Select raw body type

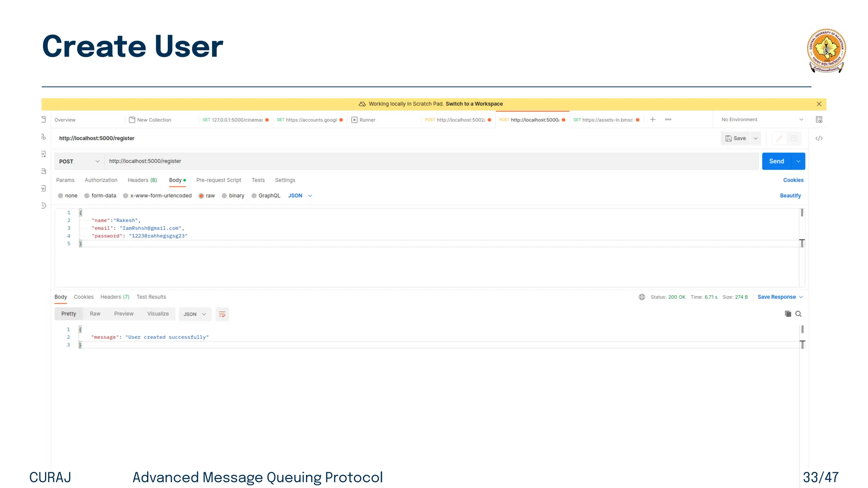coord(207,196)
